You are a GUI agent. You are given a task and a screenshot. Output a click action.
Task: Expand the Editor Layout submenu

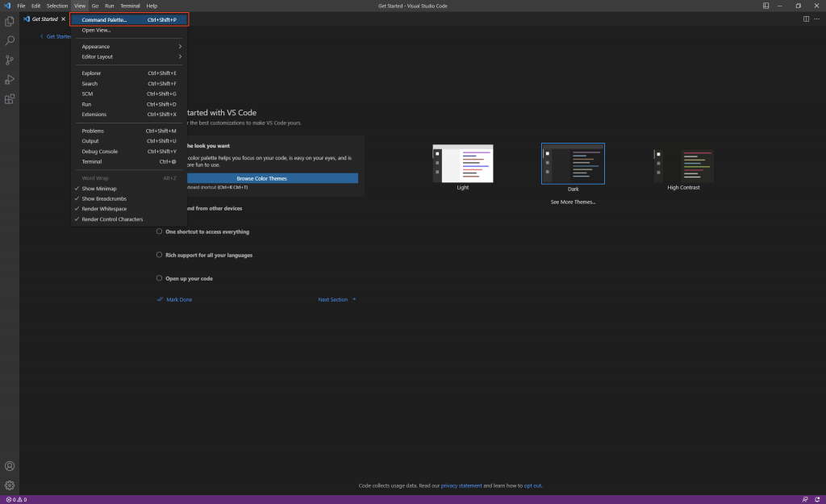coord(129,56)
